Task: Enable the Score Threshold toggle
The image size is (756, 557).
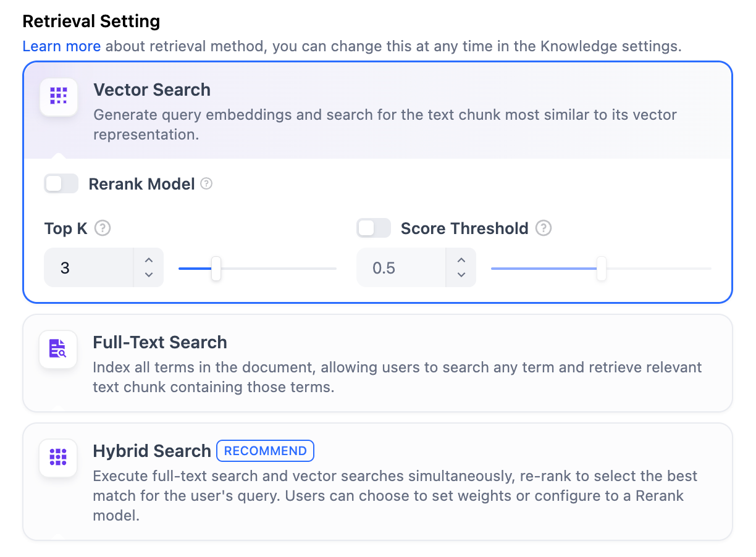Action: [x=374, y=228]
